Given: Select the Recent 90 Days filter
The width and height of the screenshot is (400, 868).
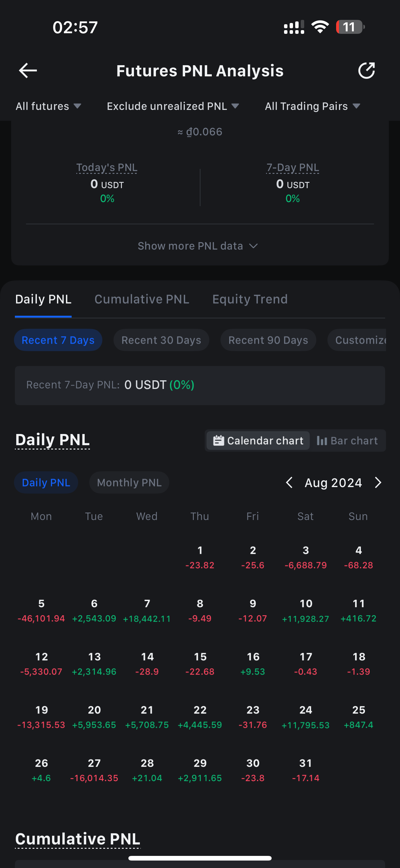Looking at the screenshot, I should pos(268,340).
